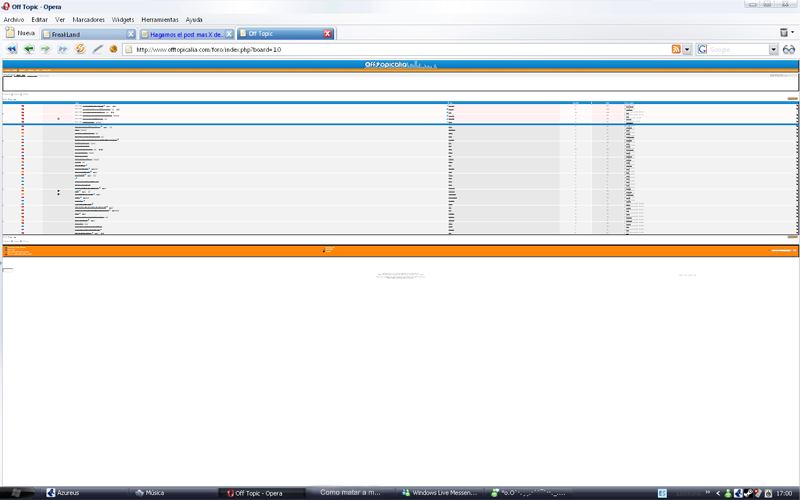
Task: Open the Google search engine dropdown
Action: [773, 49]
